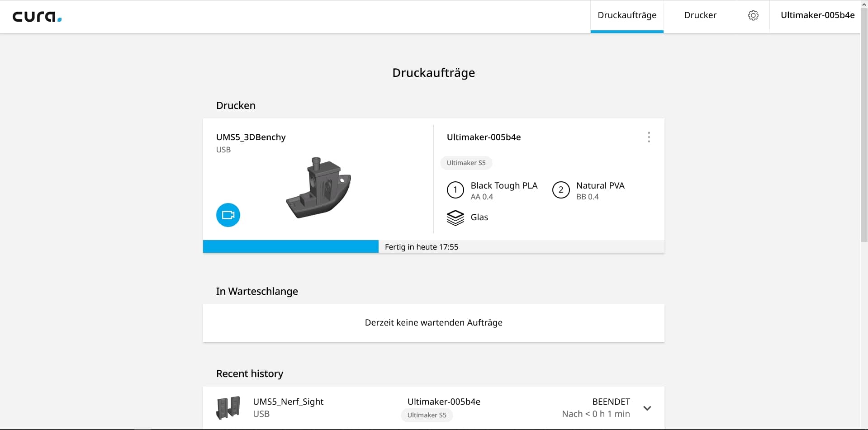Click the build plate layers icon
868x430 pixels.
(x=455, y=217)
